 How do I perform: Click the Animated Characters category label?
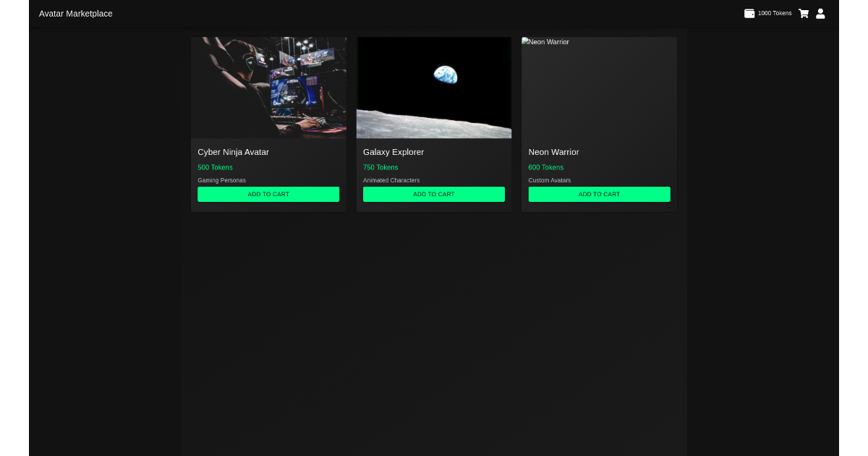click(391, 180)
